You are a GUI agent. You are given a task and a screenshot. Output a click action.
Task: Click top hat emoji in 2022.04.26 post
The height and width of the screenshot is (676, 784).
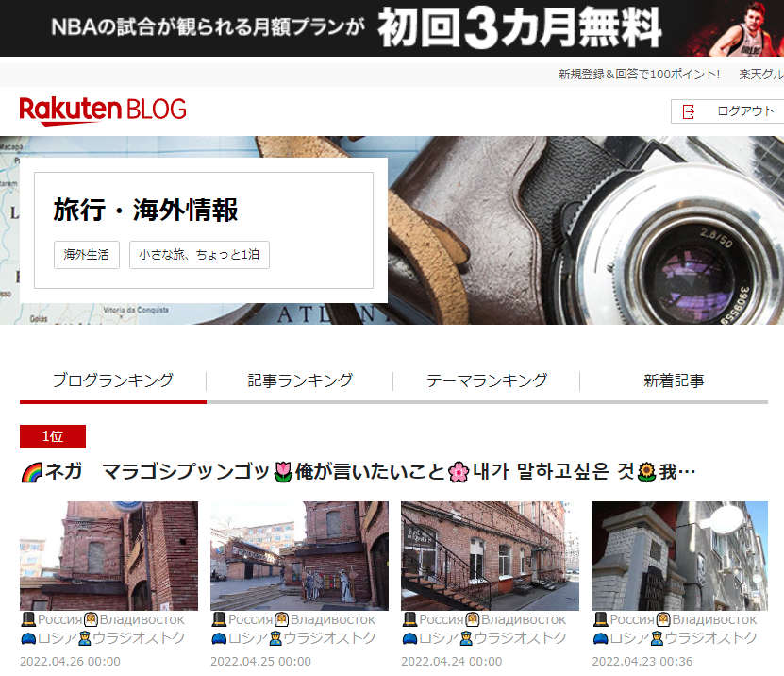pos(28,619)
